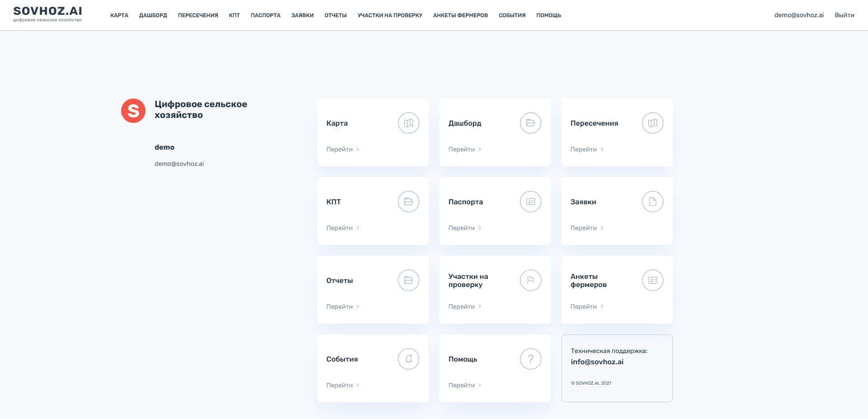
Task: Open ПЕРЕСЕЧЕНИЯ in the top navigation
Action: (198, 15)
